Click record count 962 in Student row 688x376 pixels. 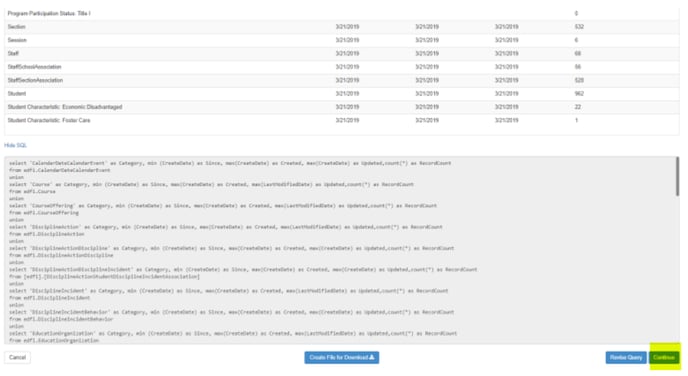coord(579,93)
